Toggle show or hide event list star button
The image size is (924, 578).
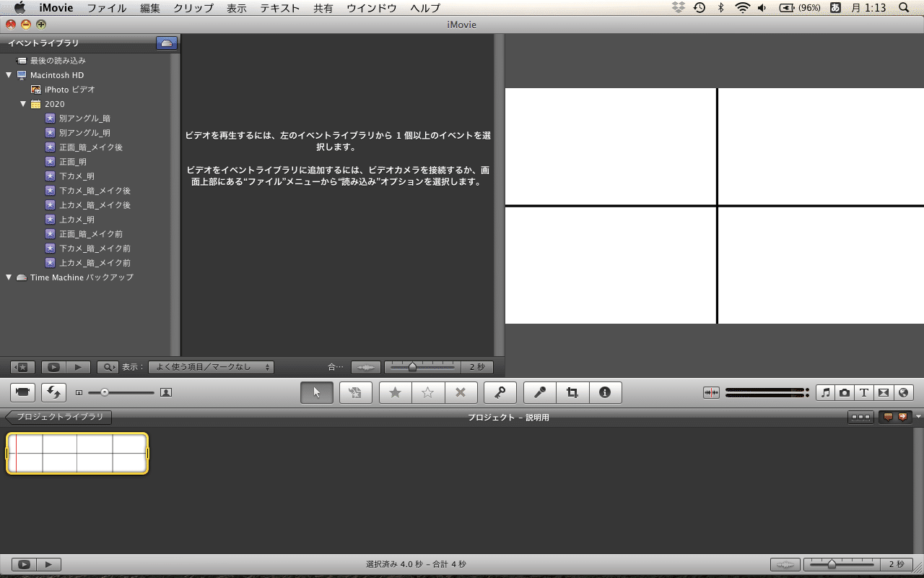(x=22, y=367)
